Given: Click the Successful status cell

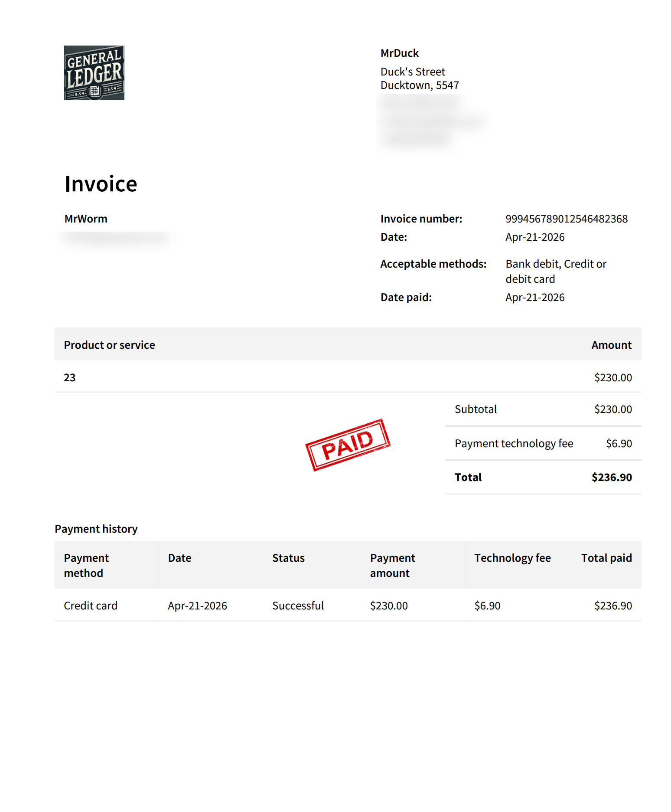Looking at the screenshot, I should [x=298, y=606].
